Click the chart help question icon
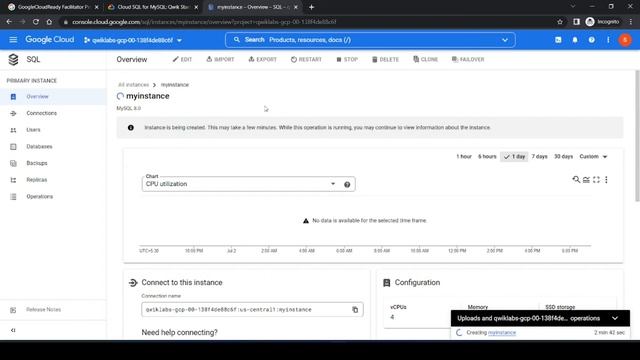 [x=347, y=184]
